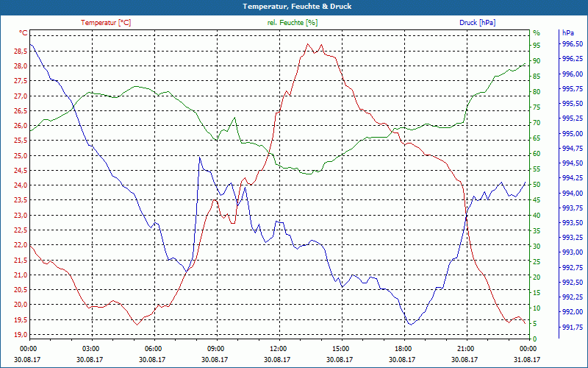Click temperature axis value 28,5
588x368 pixels.
(21, 51)
